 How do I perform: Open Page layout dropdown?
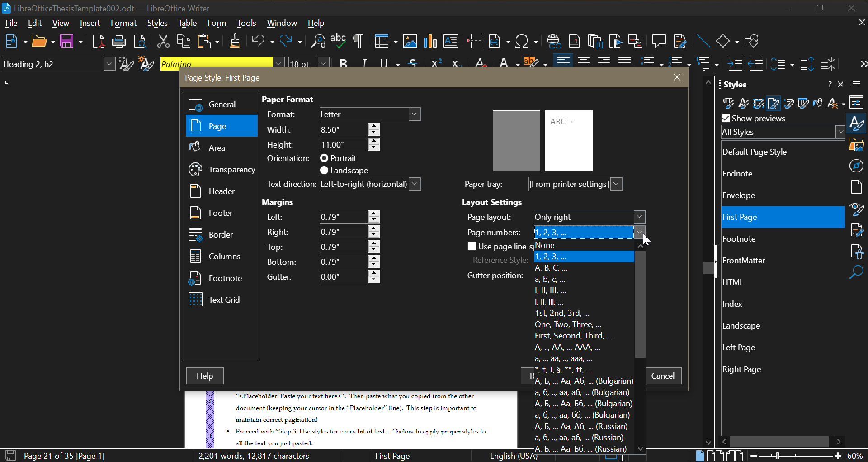pos(639,217)
